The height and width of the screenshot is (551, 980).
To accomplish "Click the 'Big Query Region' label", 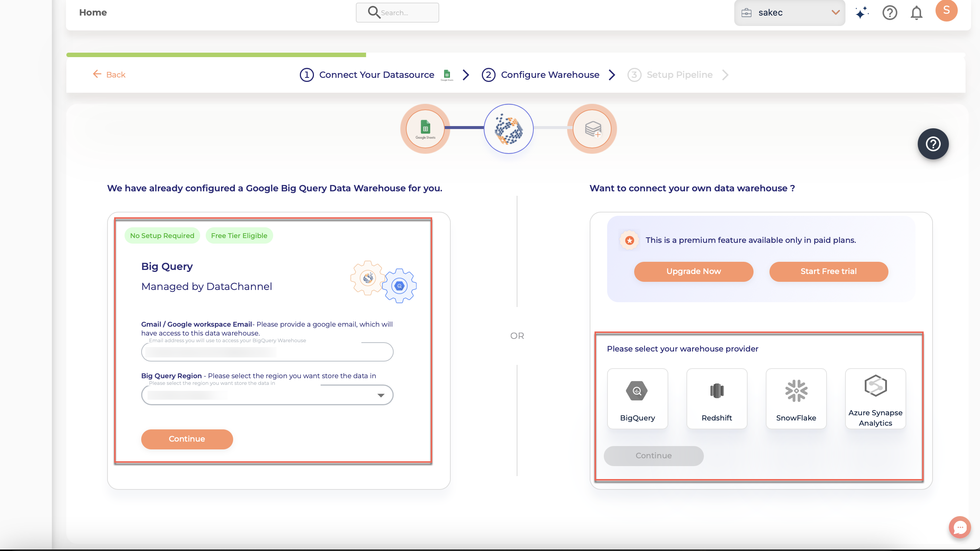I will tap(171, 376).
